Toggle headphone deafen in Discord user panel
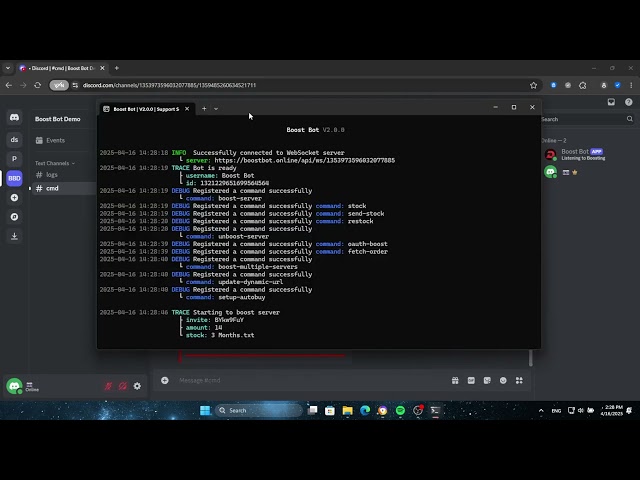The width and height of the screenshot is (640, 480). [123, 386]
